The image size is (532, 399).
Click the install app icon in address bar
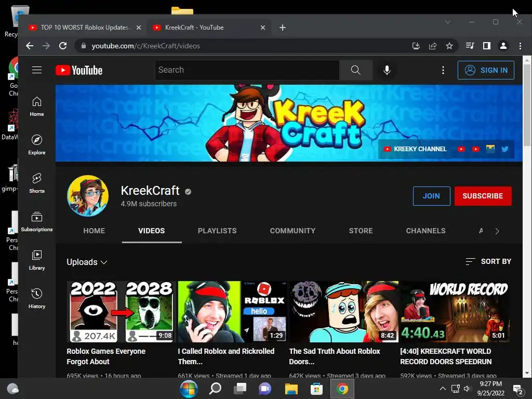[x=416, y=46]
